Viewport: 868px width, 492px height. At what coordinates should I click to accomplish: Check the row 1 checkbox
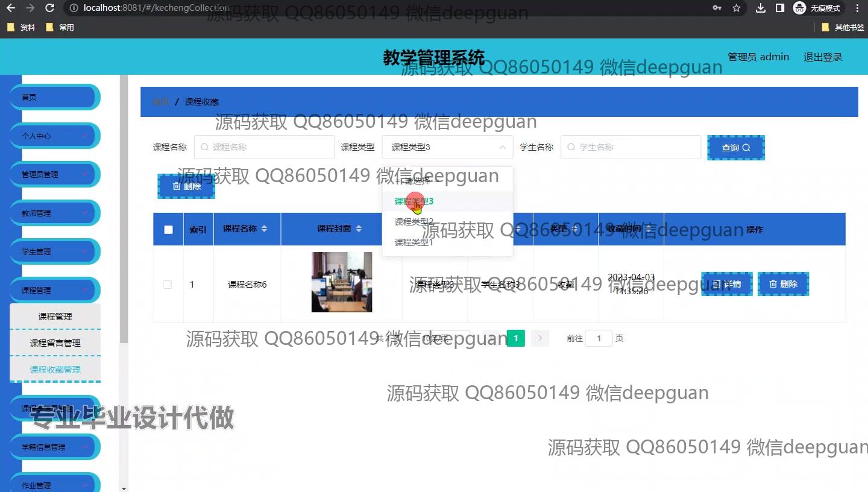168,285
